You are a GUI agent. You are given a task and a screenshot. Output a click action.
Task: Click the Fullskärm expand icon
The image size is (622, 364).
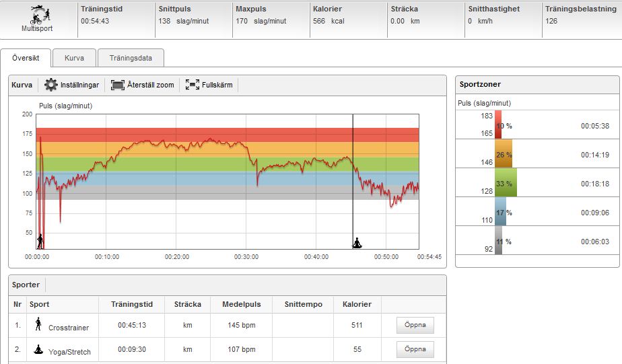tap(192, 85)
